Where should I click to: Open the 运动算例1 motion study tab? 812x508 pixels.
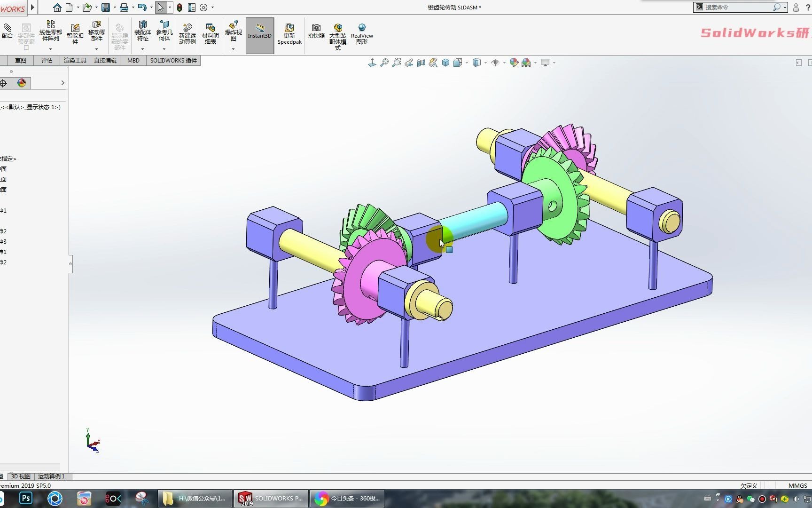[51, 476]
